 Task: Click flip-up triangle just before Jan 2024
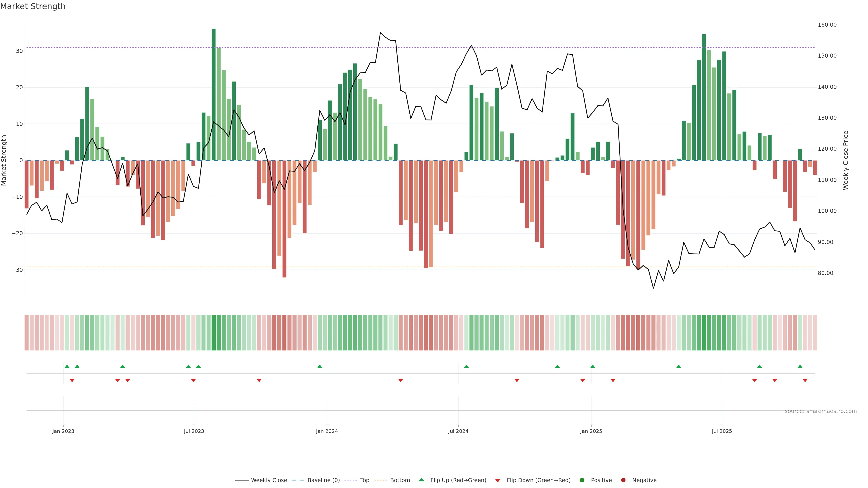click(320, 366)
